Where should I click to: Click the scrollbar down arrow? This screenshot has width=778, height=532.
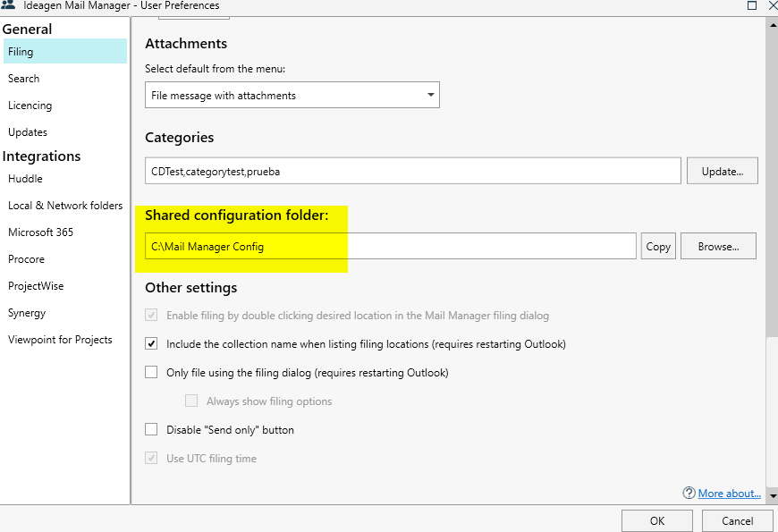773,494
